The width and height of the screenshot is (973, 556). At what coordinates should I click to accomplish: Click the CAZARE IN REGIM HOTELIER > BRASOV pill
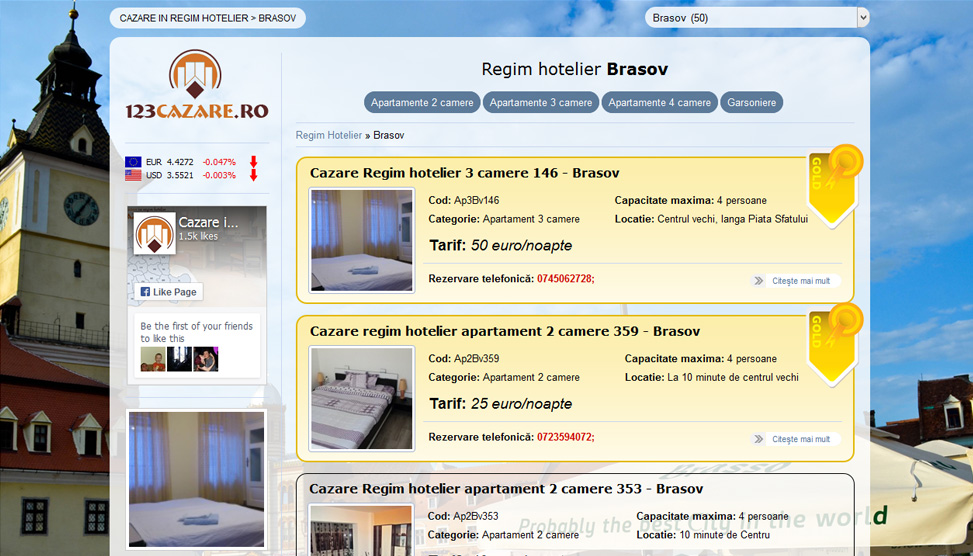coord(208,18)
